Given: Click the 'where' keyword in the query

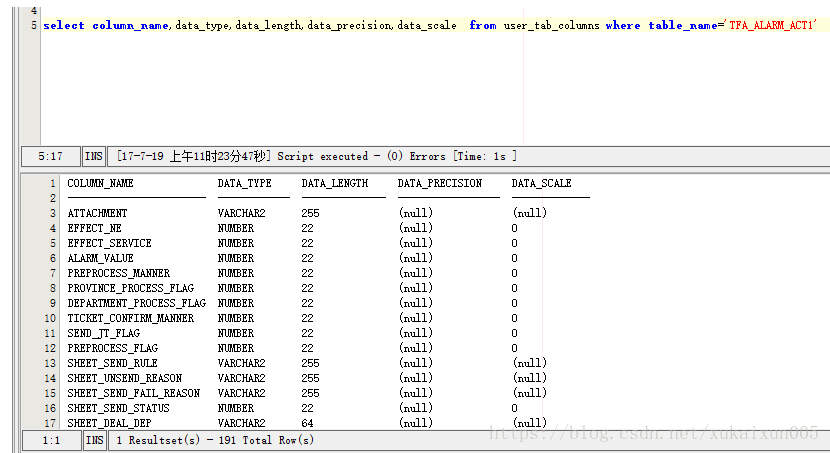Looking at the screenshot, I should 623,25.
